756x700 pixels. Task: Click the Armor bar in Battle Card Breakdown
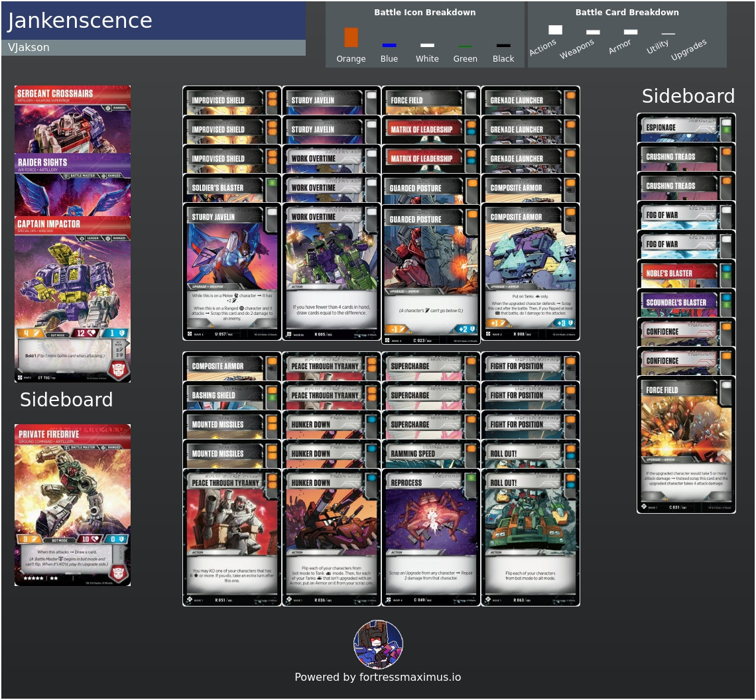click(631, 32)
